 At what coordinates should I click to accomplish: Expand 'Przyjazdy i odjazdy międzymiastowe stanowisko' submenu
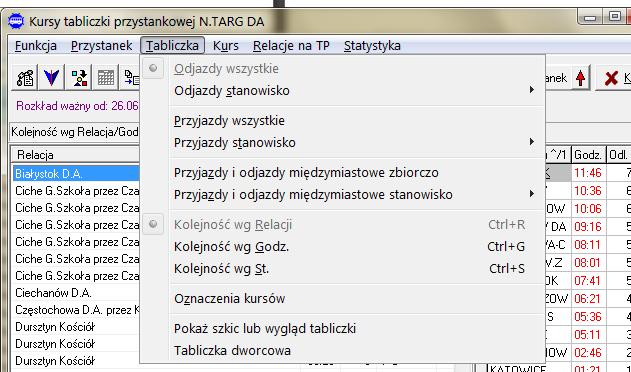[343, 194]
